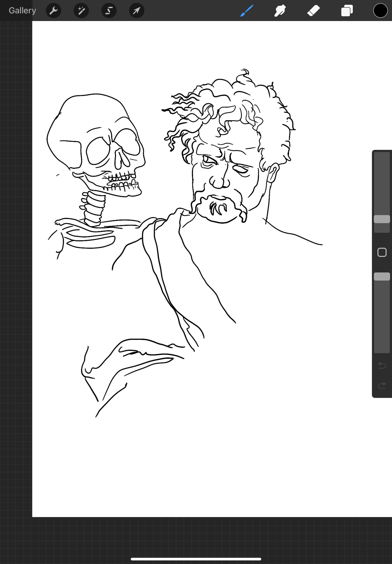The image size is (392, 564).
Task: Select the Brush tool
Action: tap(247, 11)
